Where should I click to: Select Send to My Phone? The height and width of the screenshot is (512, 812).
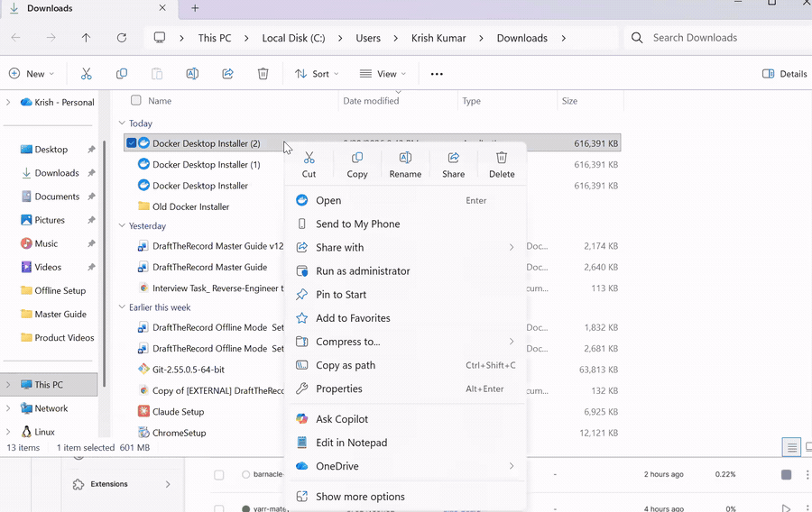406,224
